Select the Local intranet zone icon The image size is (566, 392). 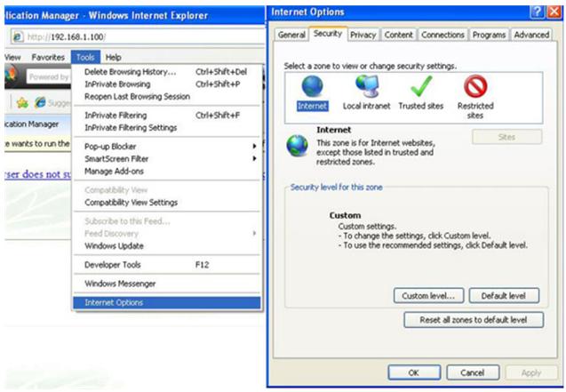(367, 86)
